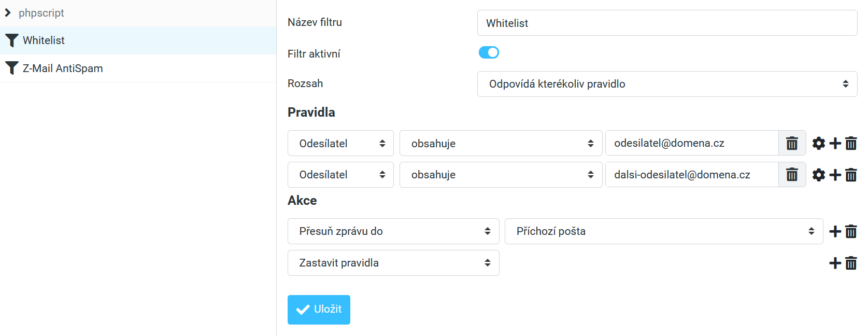Click the Uložit save button
868x336 pixels.
point(319,310)
